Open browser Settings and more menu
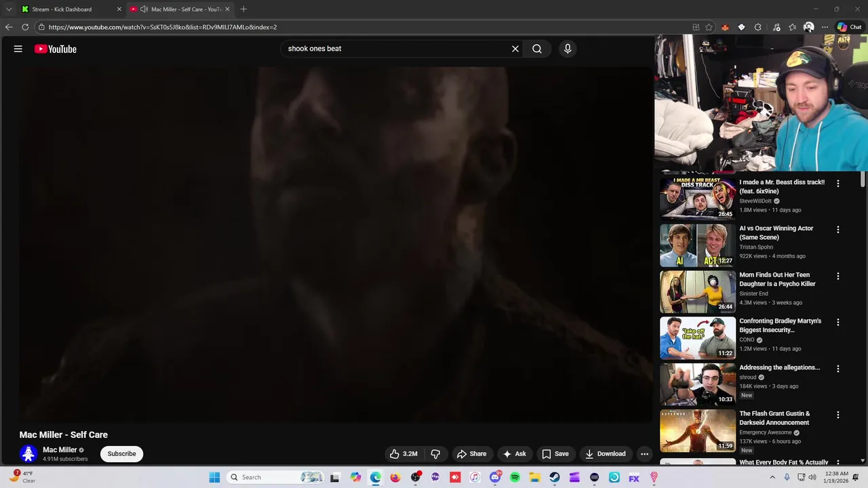This screenshot has height=488, width=868. tap(825, 27)
